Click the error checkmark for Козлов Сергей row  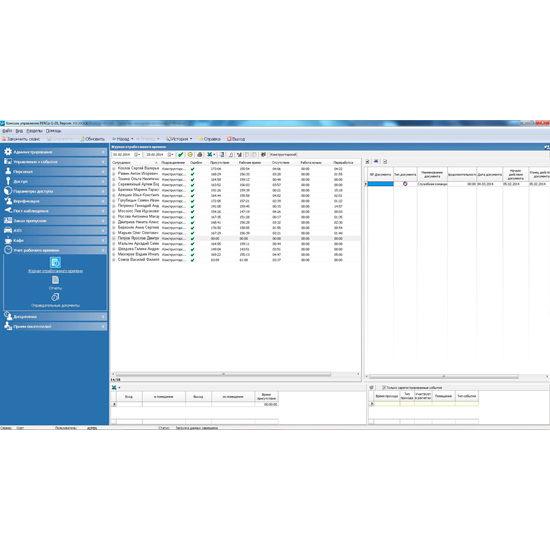click(x=192, y=169)
